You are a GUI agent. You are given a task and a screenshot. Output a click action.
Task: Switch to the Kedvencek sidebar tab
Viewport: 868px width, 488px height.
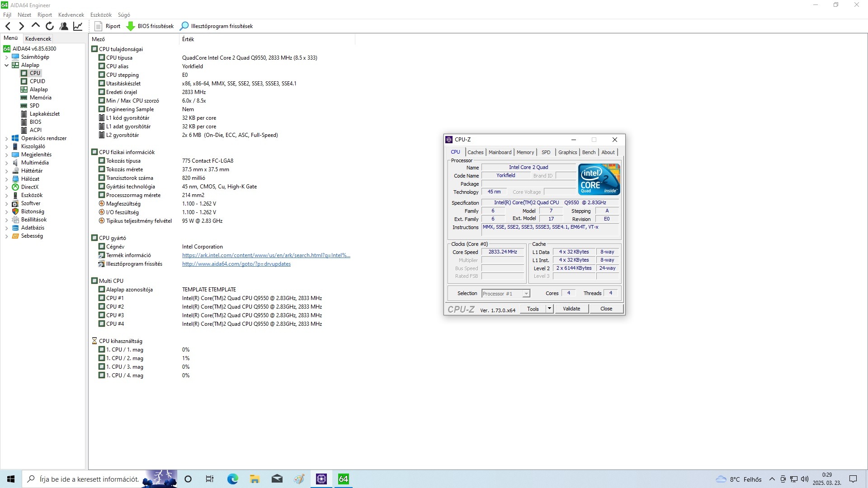pos(38,39)
